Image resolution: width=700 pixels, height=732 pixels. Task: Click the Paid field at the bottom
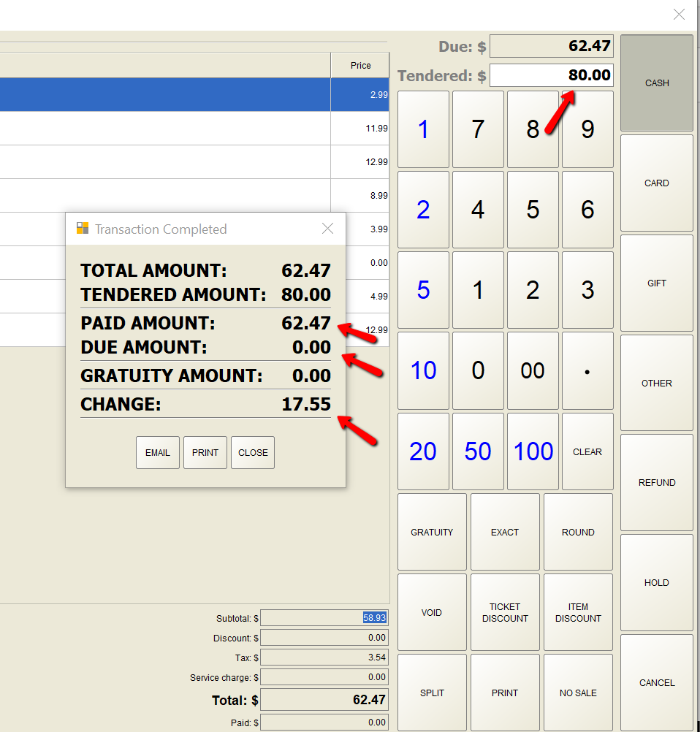pyautogui.click(x=324, y=723)
